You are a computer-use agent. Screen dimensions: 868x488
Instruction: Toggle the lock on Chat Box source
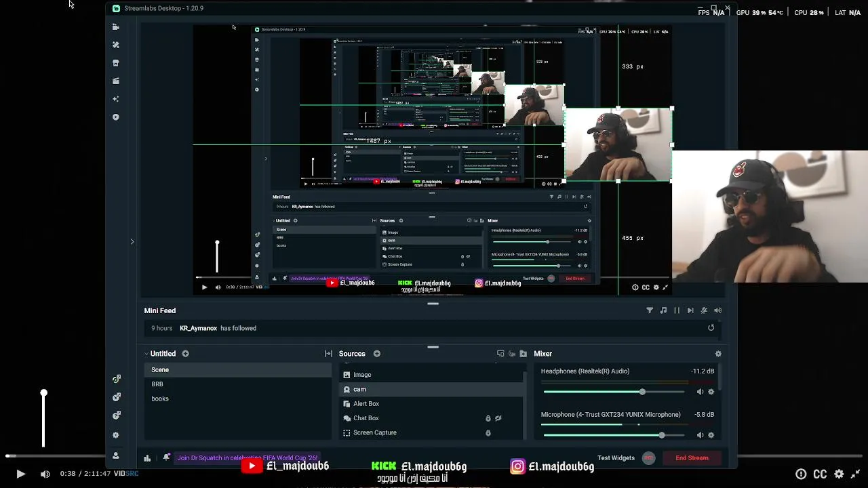488,418
